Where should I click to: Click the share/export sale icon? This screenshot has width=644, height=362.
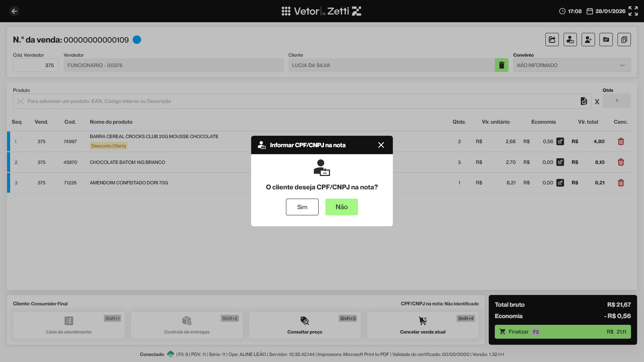pyautogui.click(x=552, y=40)
